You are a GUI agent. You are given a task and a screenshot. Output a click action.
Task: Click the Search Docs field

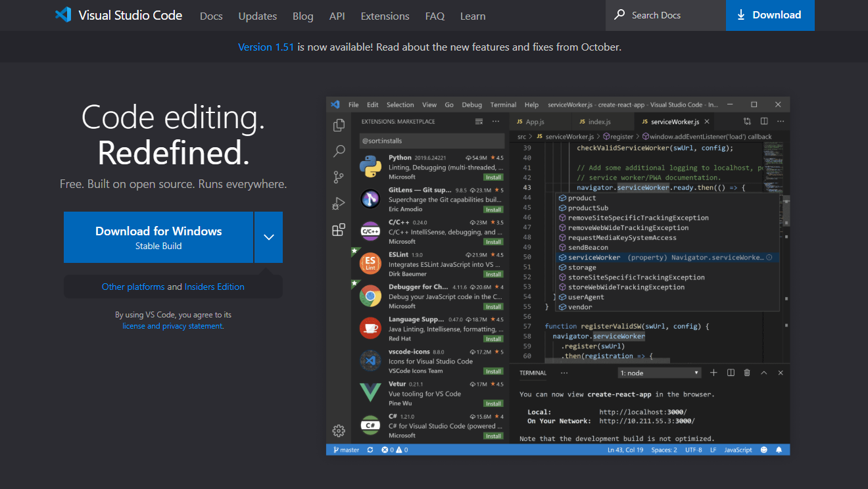[x=665, y=15]
